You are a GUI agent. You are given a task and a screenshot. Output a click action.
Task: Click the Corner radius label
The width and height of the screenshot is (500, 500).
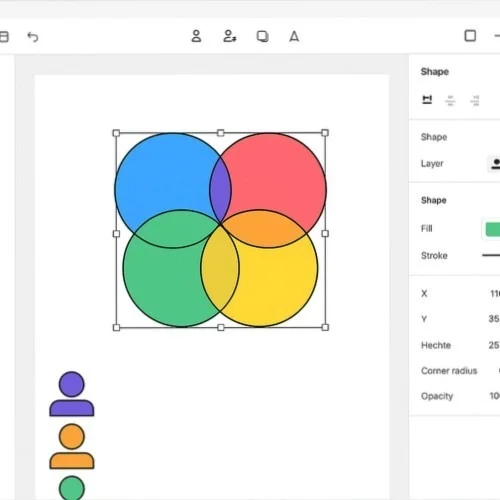(449, 371)
